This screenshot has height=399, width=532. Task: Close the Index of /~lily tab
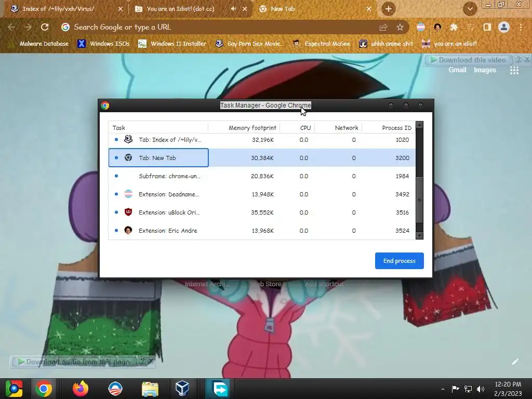[x=121, y=9]
